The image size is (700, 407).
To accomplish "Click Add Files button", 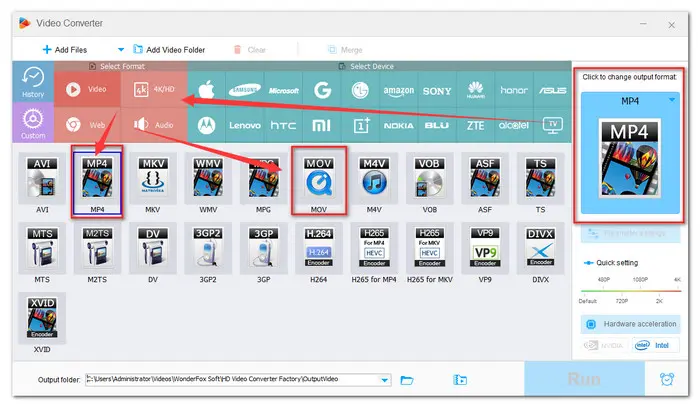I will 65,50.
